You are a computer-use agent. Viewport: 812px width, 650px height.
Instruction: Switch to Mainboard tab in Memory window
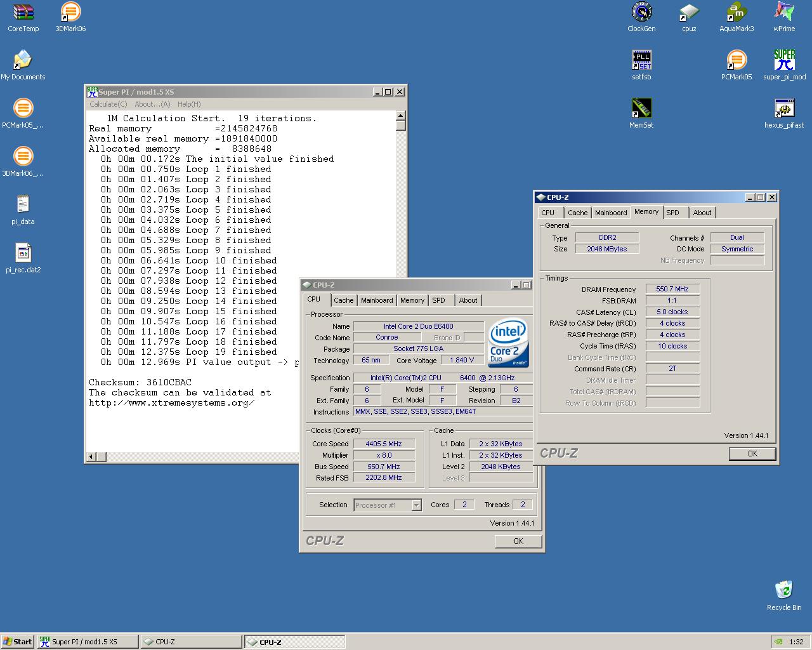pyautogui.click(x=611, y=213)
